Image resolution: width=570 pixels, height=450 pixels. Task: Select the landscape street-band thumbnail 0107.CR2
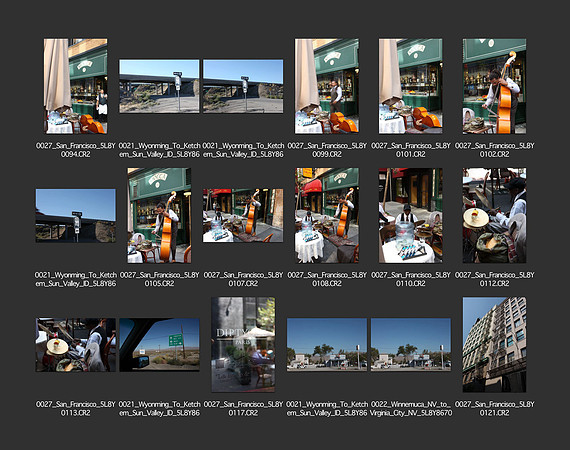[x=243, y=215]
